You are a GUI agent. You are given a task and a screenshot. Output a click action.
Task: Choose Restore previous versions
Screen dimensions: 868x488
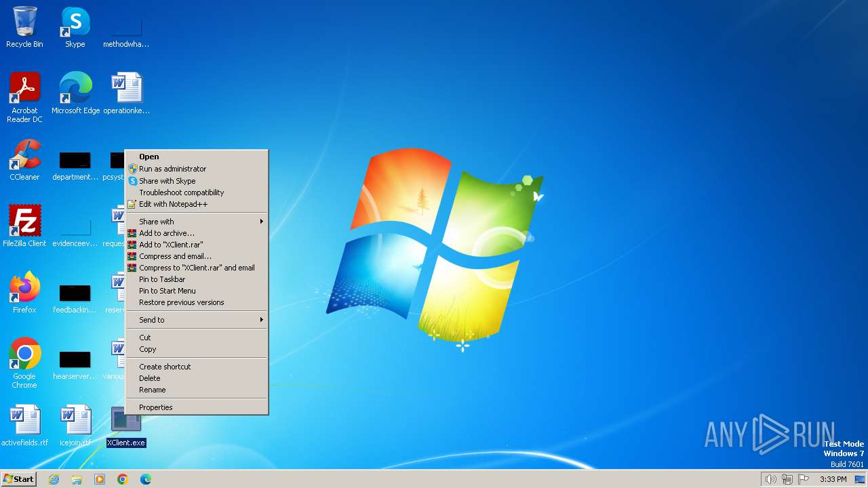(x=197, y=302)
